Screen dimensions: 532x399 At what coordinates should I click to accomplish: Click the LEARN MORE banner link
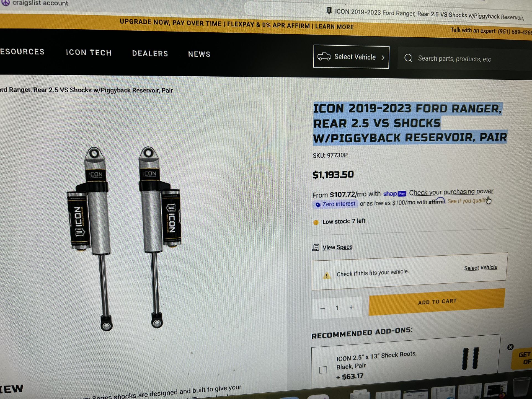click(334, 27)
